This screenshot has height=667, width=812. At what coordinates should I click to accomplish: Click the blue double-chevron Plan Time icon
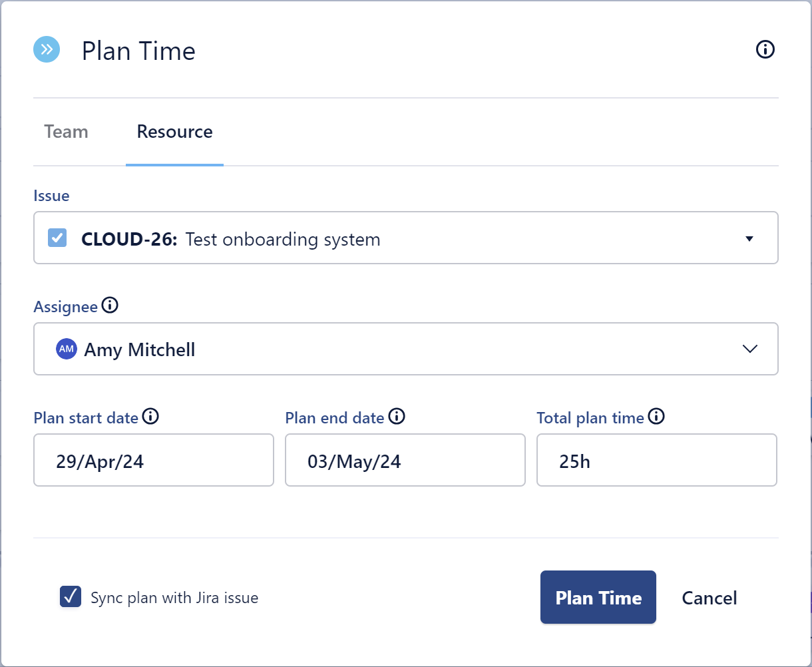tap(46, 49)
